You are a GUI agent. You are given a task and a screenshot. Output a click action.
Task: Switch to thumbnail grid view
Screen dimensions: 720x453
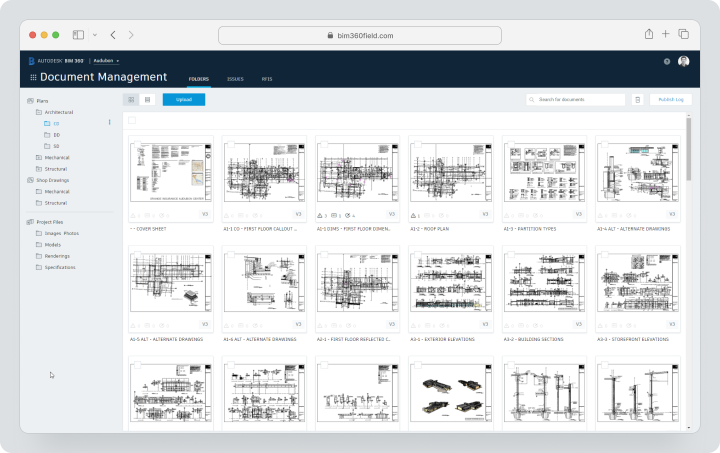tap(131, 100)
